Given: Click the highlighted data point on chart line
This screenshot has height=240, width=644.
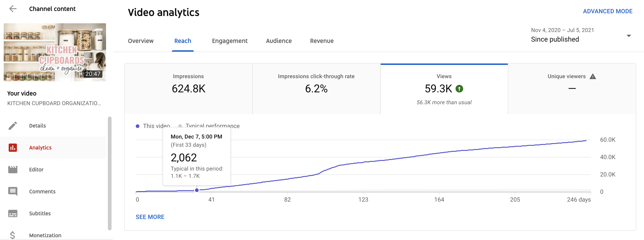Looking at the screenshot, I should pyautogui.click(x=197, y=190).
